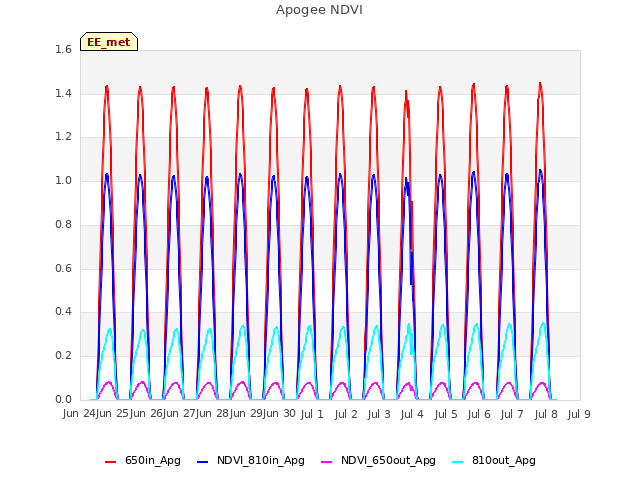Click the 0.4 y-axis label
This screenshot has width=640, height=480.
pos(63,312)
